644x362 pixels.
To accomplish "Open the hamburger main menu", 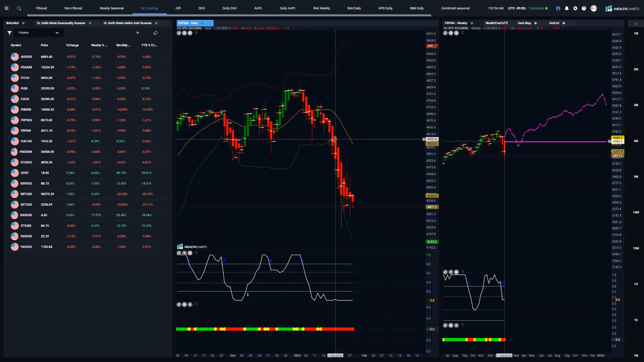I will coord(6,8).
